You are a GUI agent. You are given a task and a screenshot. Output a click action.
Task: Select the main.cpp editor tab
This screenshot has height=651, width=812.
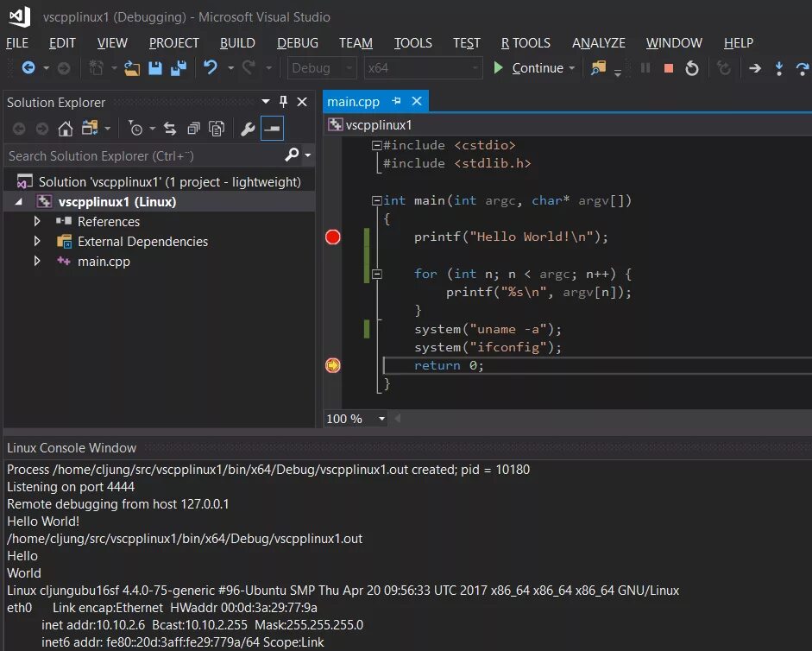pos(353,102)
